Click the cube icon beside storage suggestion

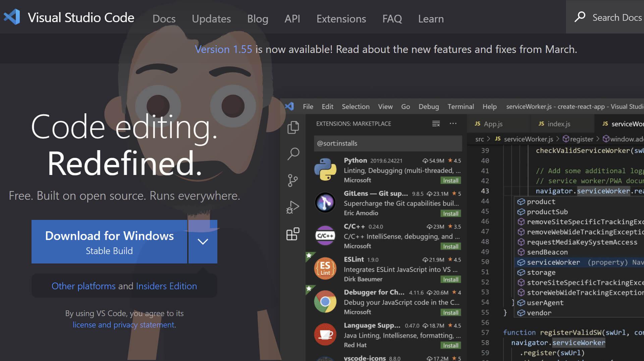[521, 272]
